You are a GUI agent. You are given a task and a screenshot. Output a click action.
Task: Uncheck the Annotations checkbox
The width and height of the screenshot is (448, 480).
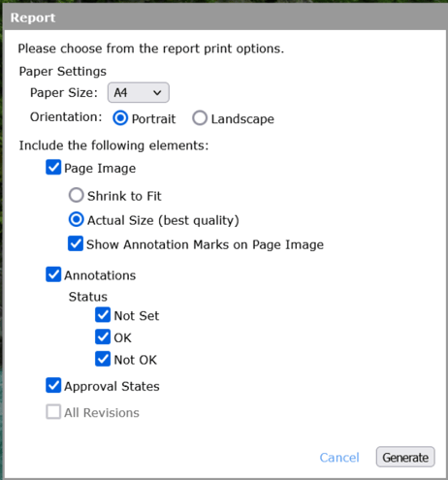pyautogui.click(x=53, y=274)
